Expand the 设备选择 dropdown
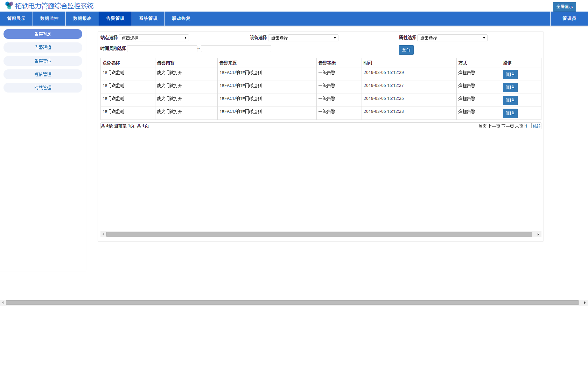Image resolution: width=588 pixels, height=368 pixels. point(303,38)
